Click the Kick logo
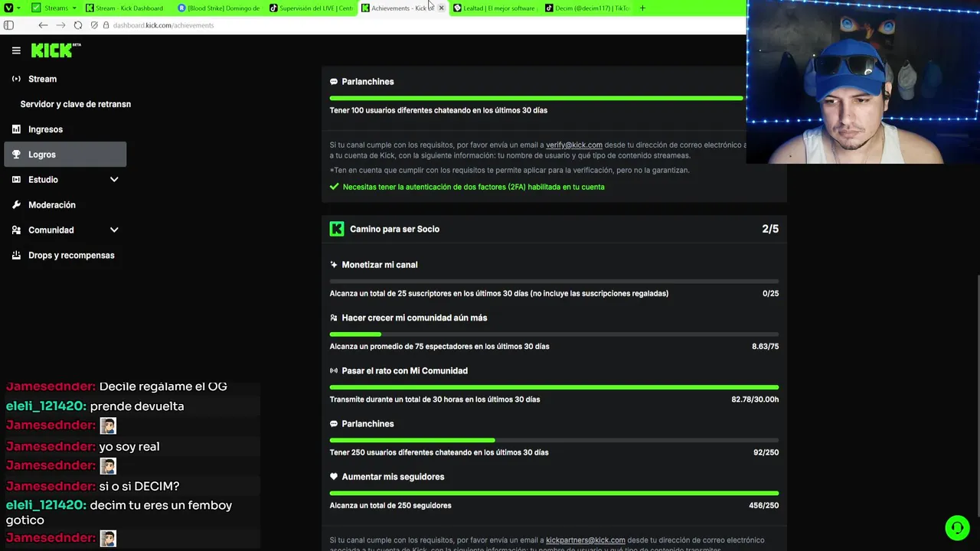 point(56,51)
